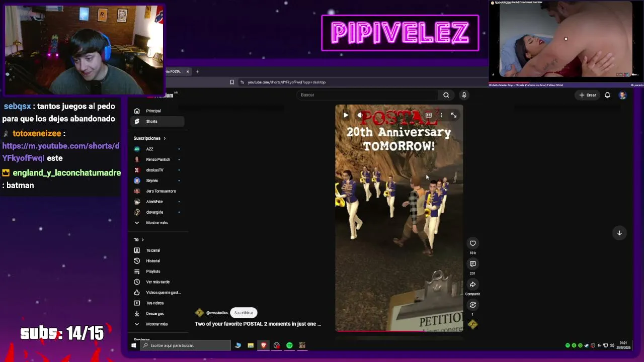Bookmark the page from the address bar
Image resolution: width=644 pixels, height=362 pixels.
[x=232, y=82]
